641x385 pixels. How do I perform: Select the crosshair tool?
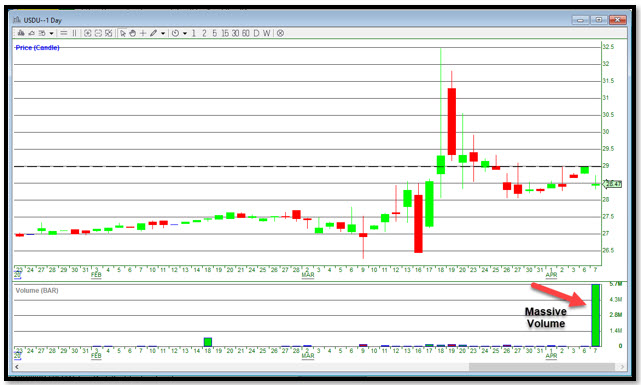point(143,34)
